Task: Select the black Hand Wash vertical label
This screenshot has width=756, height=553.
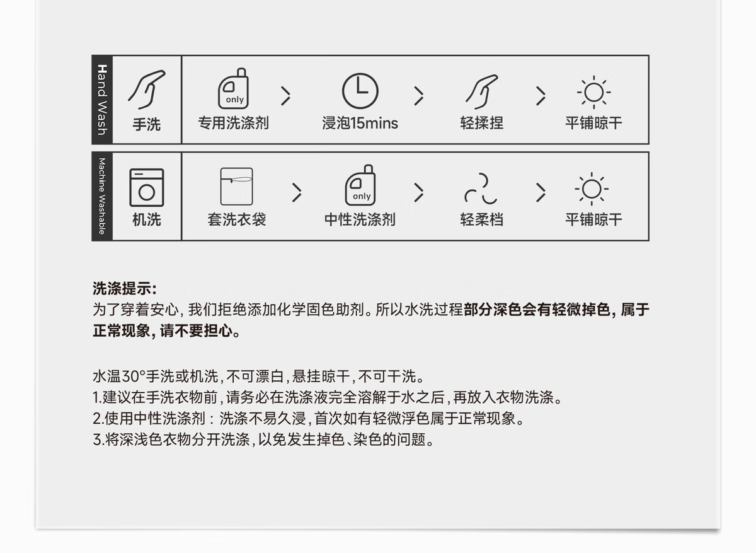Action: point(101,100)
